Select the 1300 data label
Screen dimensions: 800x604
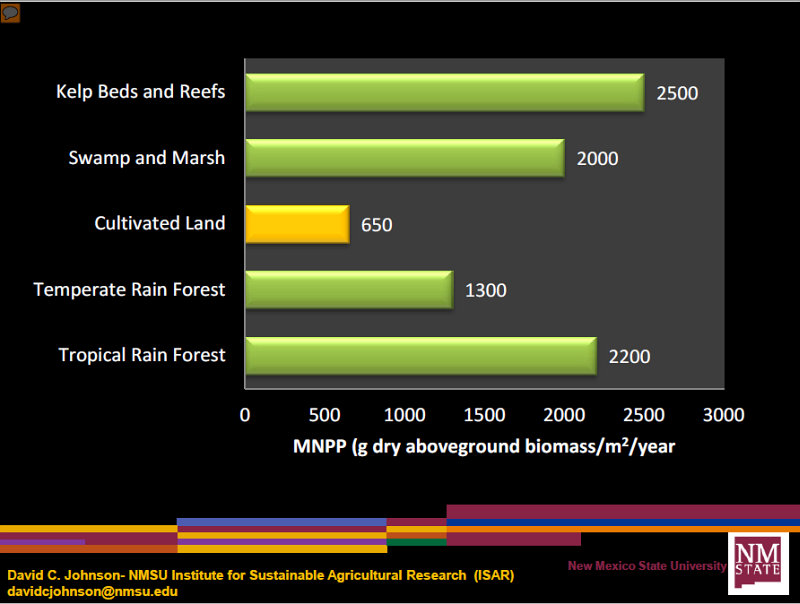(x=486, y=291)
